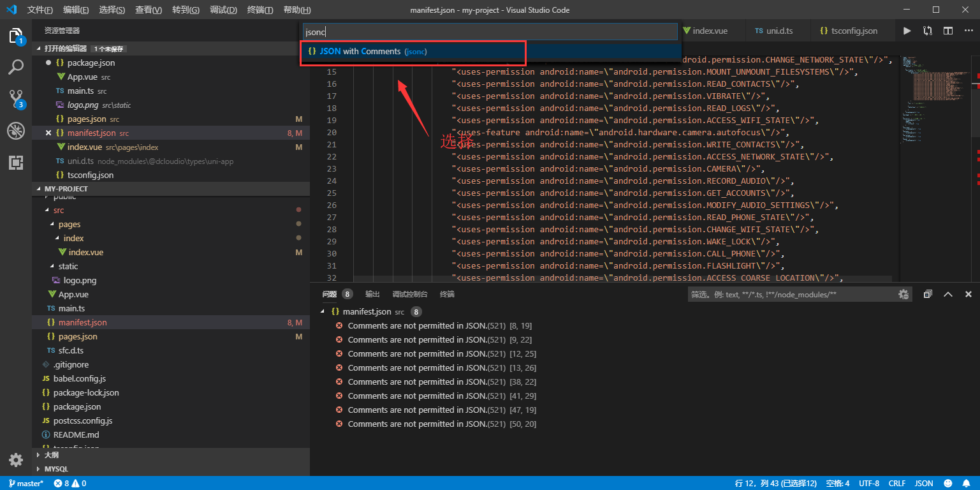Click 空格: 4 indentation in status bar
Viewport: 980px width, 490px height.
[838, 483]
